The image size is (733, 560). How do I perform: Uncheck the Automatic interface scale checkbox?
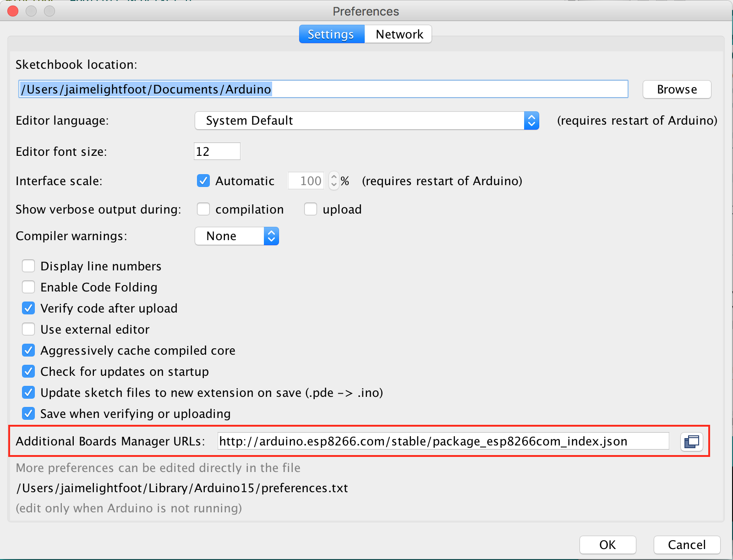click(203, 181)
